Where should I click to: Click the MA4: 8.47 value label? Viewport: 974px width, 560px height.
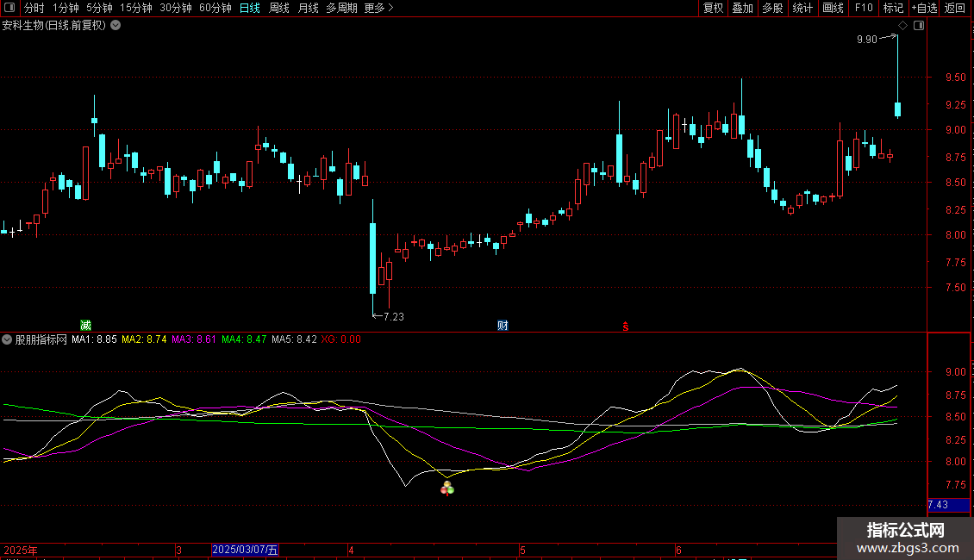pyautogui.click(x=244, y=339)
